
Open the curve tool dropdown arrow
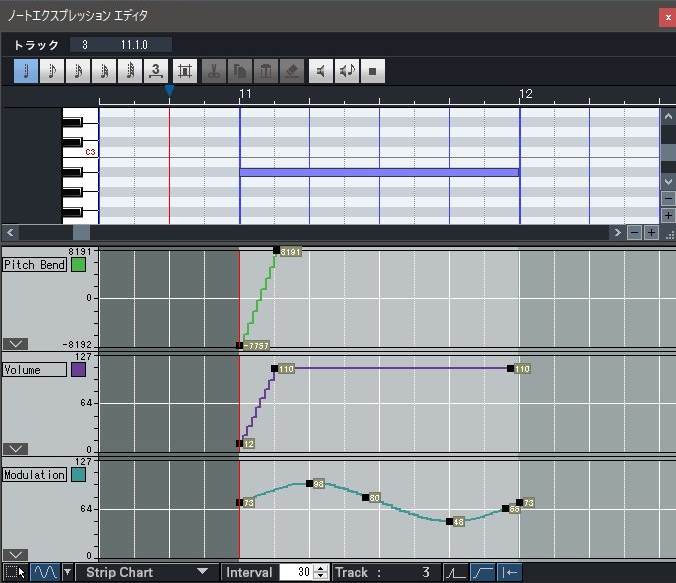(67, 572)
